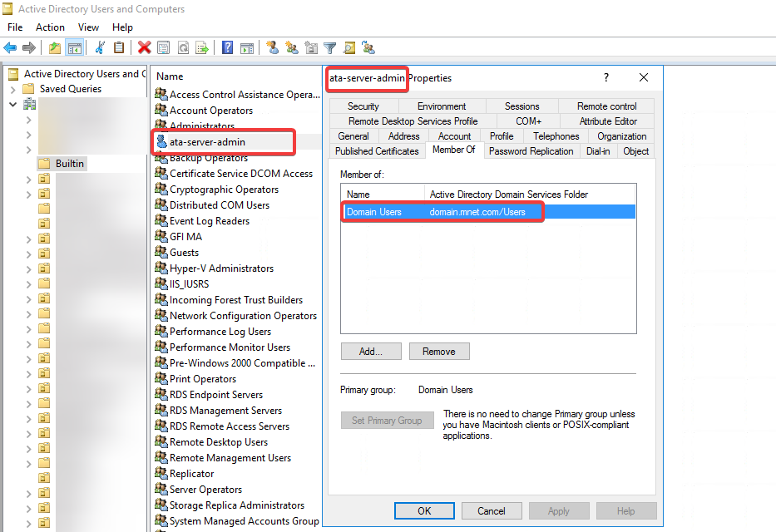Click the Back arrow in toolbar
Screen dimensions: 776x532
click(10, 48)
